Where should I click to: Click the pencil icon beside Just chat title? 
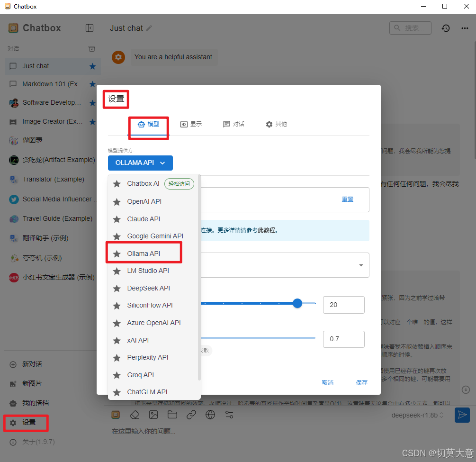click(149, 28)
